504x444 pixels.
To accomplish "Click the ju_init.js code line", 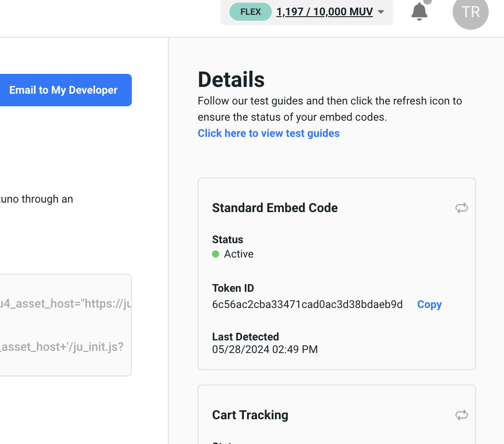I will click(x=62, y=347).
